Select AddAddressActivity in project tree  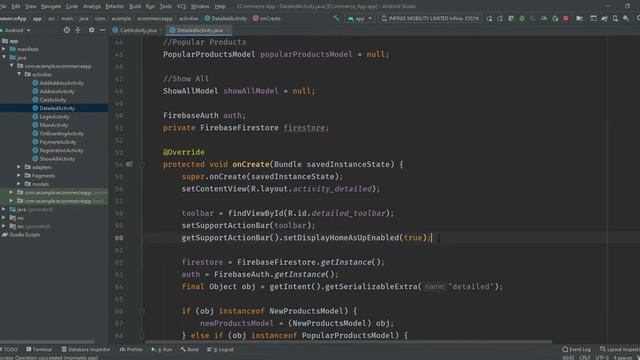coord(58,83)
